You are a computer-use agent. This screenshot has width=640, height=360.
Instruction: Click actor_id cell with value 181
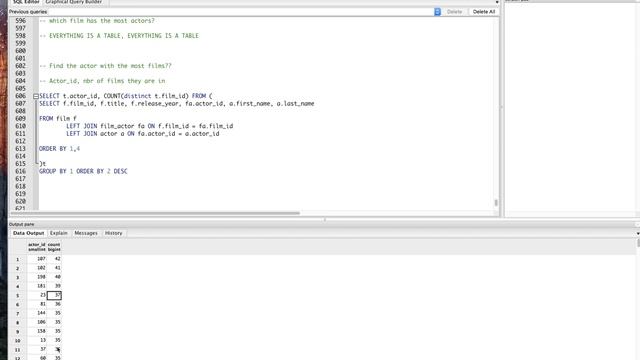tap(37, 286)
